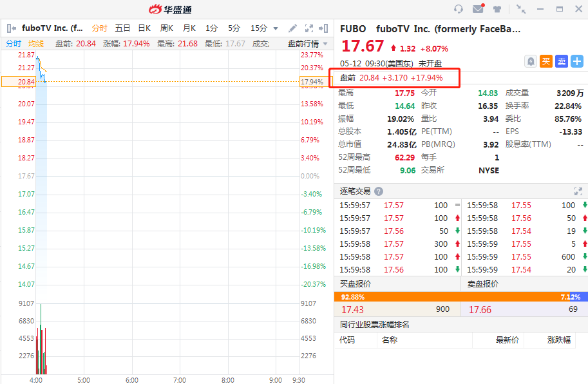Sort by 涨跌幅 column header
This screenshot has width=588, height=384.
pos(559,340)
